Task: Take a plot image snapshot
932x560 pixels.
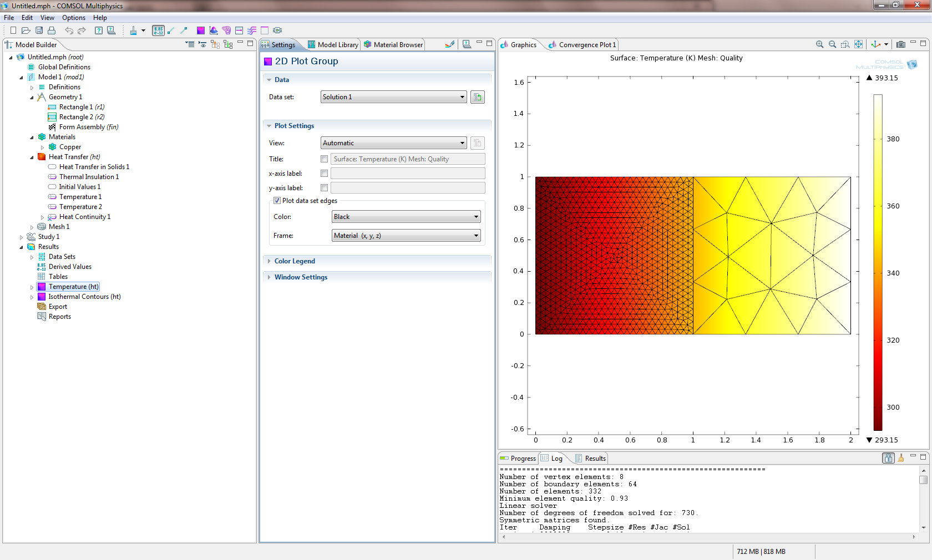Action: point(901,44)
